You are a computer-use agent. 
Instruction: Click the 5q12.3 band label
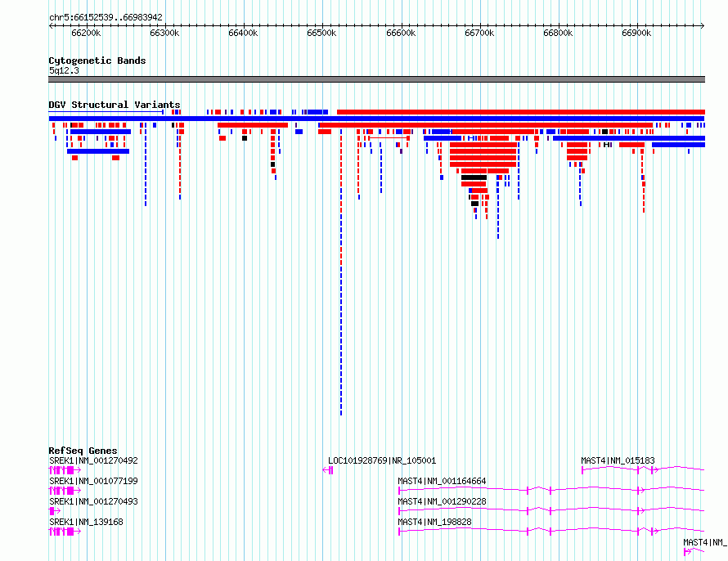pyautogui.click(x=64, y=70)
